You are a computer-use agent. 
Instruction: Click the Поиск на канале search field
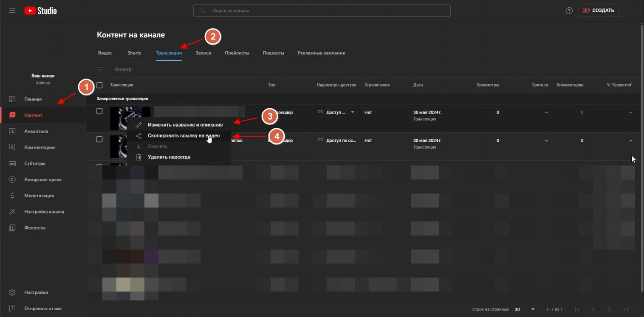pyautogui.click(x=322, y=11)
